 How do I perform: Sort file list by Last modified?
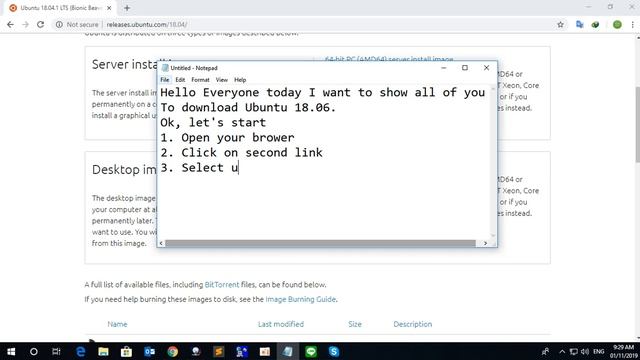pyautogui.click(x=281, y=324)
